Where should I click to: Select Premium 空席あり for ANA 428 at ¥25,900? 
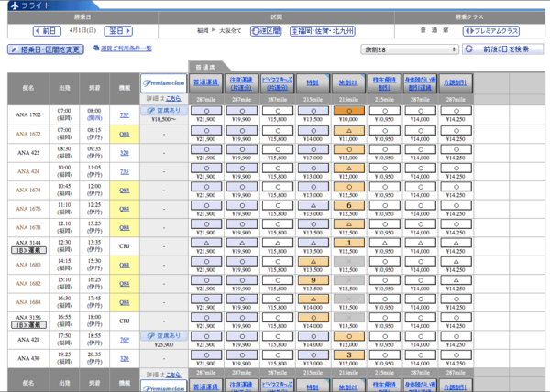[164, 336]
